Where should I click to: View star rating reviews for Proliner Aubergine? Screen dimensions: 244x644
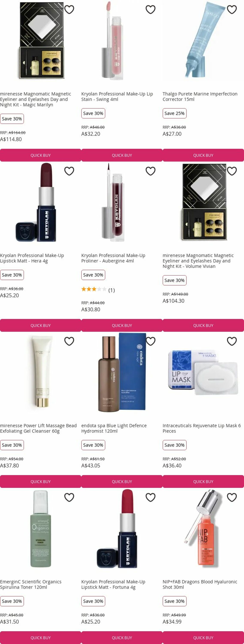(x=98, y=290)
